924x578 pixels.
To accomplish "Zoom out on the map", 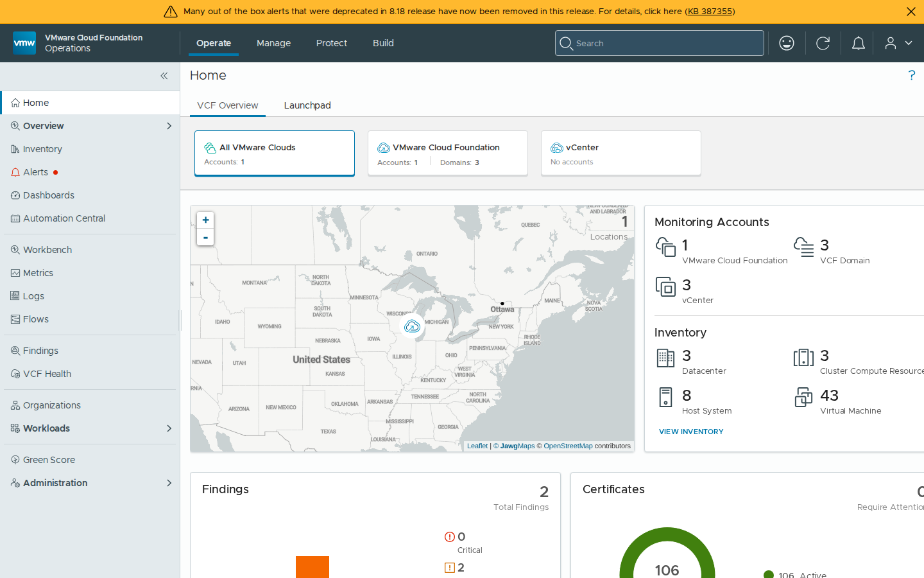I will click(205, 238).
